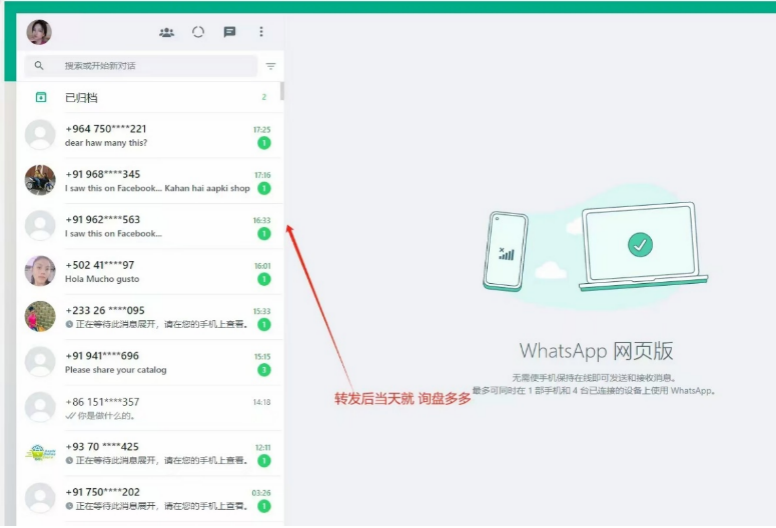This screenshot has height=528, width=776.
Task: Click the search magnifier icon
Action: click(x=39, y=65)
